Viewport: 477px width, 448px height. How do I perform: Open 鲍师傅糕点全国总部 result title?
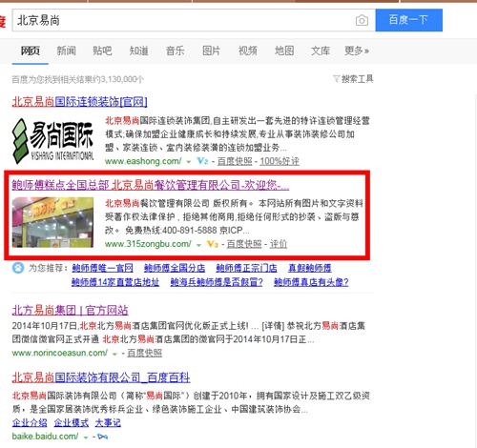(151, 185)
